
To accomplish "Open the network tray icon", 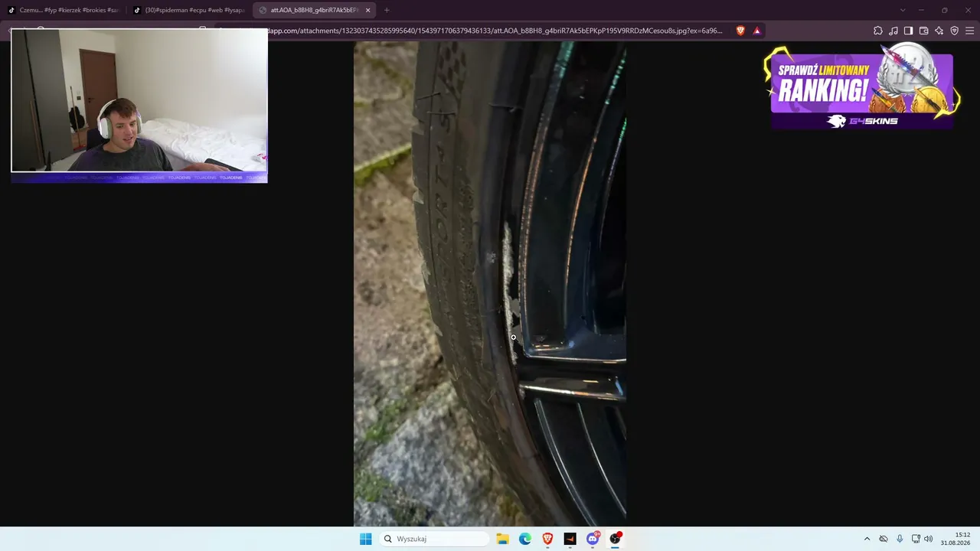I will [x=916, y=539].
